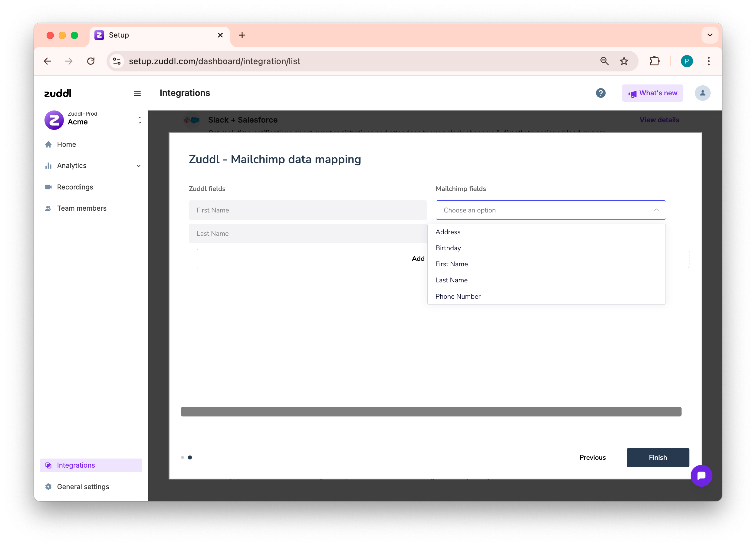Click the user profile avatar icon

point(702,93)
